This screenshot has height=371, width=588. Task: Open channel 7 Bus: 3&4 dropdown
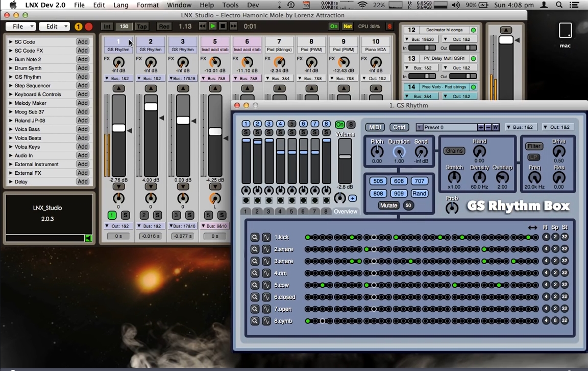[279, 79]
